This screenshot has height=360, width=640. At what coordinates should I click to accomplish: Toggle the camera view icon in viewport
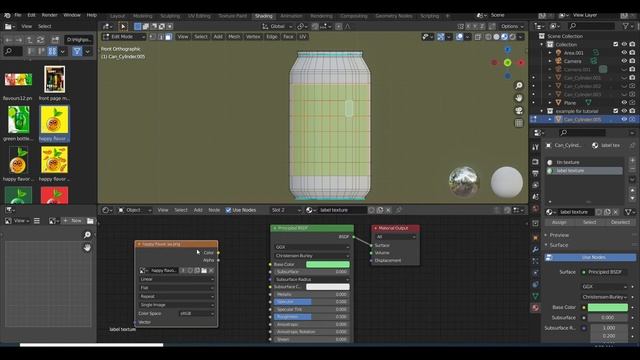pyautogui.click(x=519, y=111)
